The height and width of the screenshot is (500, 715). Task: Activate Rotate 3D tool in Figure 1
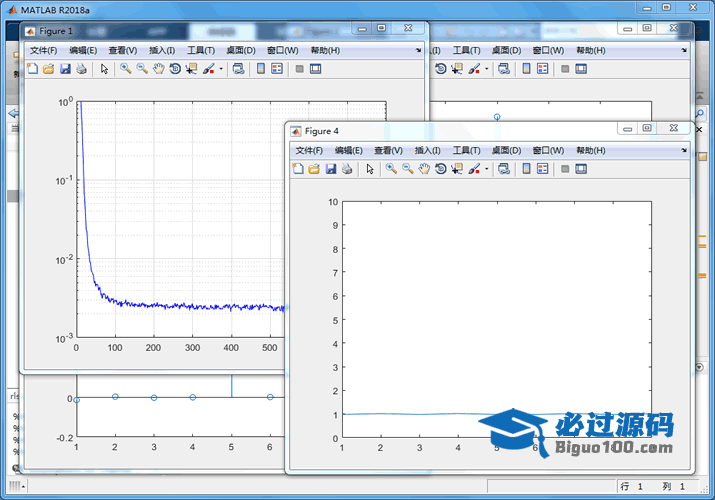pos(175,69)
